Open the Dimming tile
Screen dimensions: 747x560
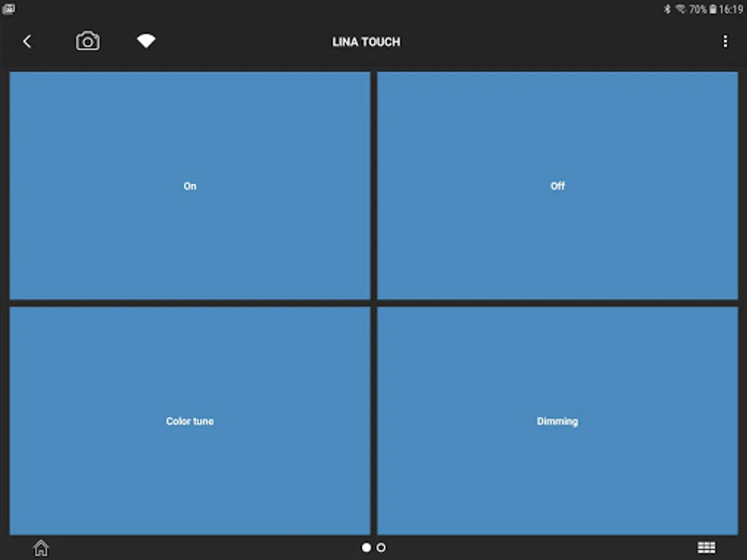coord(558,421)
